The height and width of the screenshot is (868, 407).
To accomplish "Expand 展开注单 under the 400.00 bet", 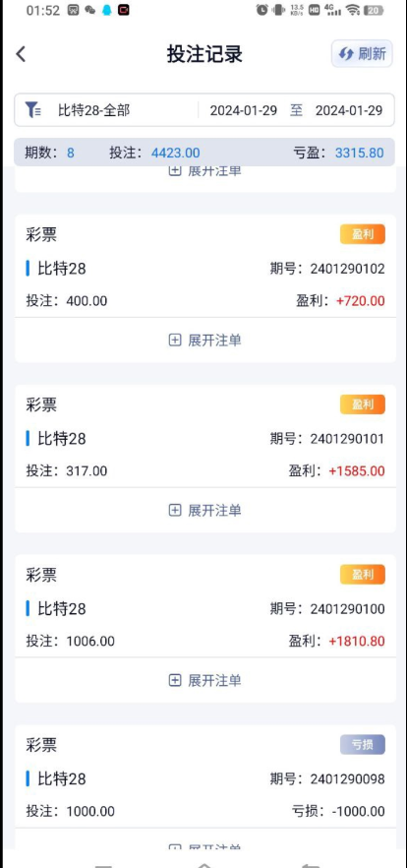I will 205,340.
